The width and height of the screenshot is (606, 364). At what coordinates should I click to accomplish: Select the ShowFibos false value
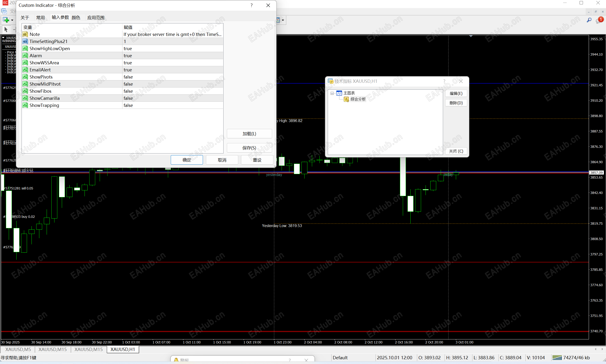pyautogui.click(x=128, y=91)
